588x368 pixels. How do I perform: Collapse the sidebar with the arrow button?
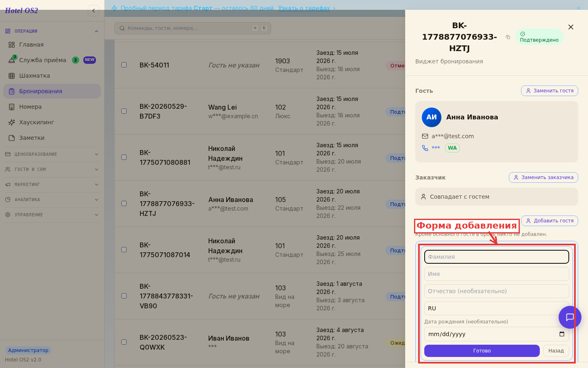[94, 11]
